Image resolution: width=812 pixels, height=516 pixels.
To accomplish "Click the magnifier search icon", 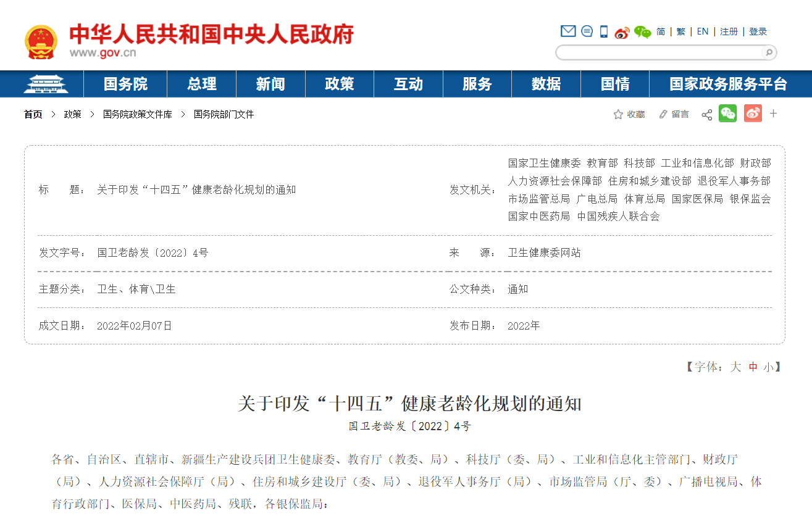I will [769, 52].
